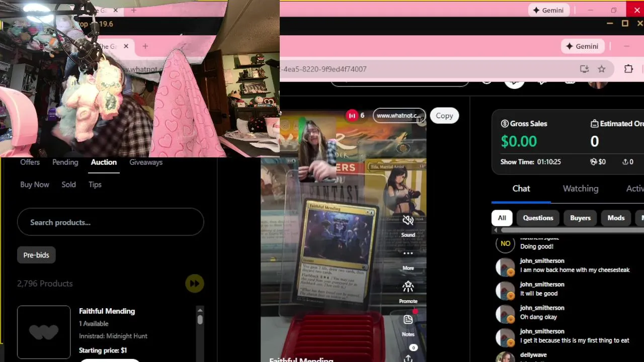This screenshot has width=644, height=362.
Task: Click Starting price: $1 text
Action: pos(103,350)
